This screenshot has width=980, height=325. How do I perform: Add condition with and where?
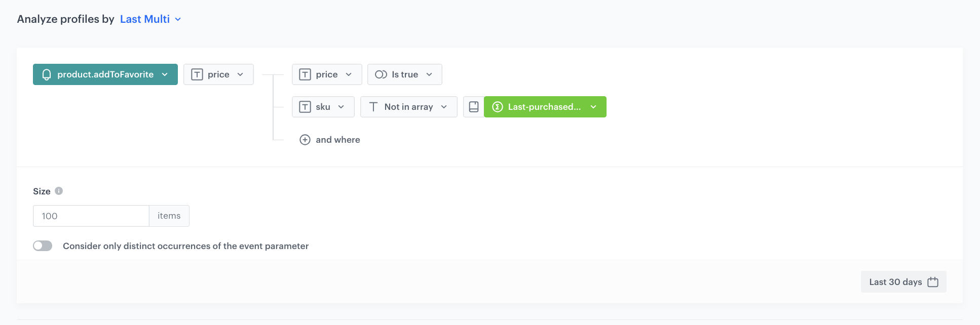(x=337, y=140)
